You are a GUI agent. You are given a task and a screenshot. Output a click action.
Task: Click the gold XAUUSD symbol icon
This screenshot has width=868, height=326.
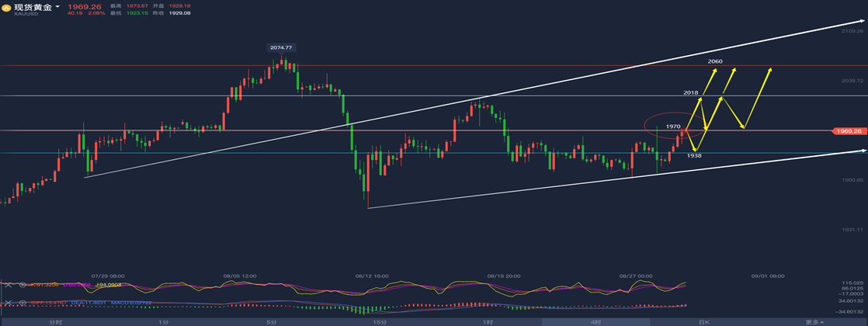coord(6,8)
